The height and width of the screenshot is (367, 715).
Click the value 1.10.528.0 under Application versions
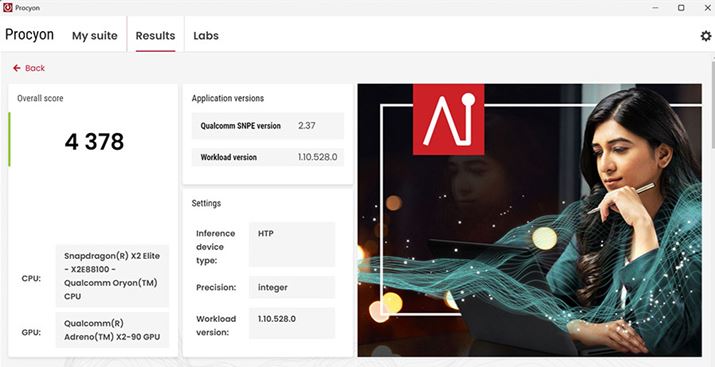[x=317, y=157]
